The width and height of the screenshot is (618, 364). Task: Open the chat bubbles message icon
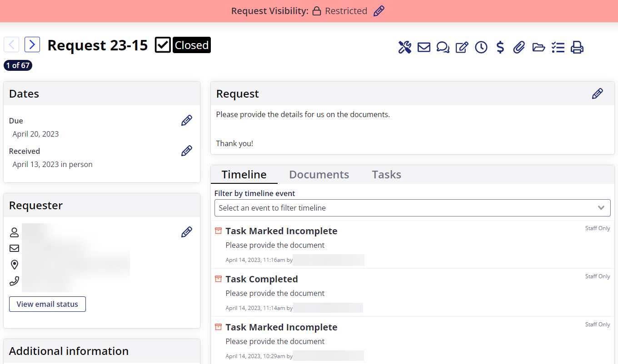[x=443, y=47]
